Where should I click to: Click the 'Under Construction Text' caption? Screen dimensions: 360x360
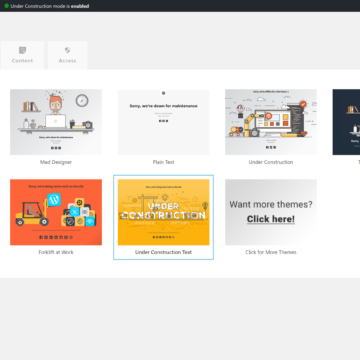point(163,252)
